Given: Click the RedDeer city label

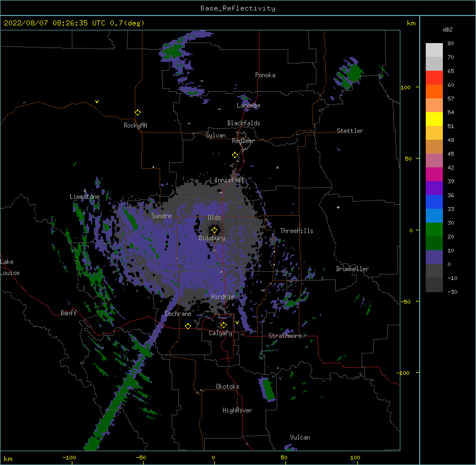Looking at the screenshot, I should point(243,141).
